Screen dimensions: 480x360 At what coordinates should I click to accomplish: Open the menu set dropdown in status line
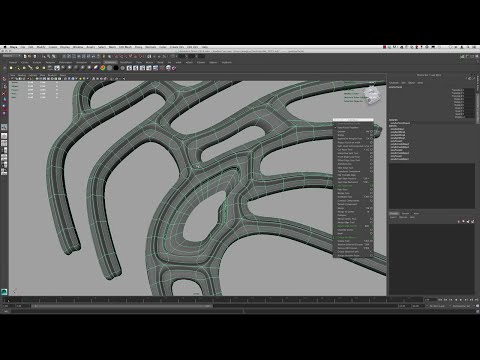point(12,56)
